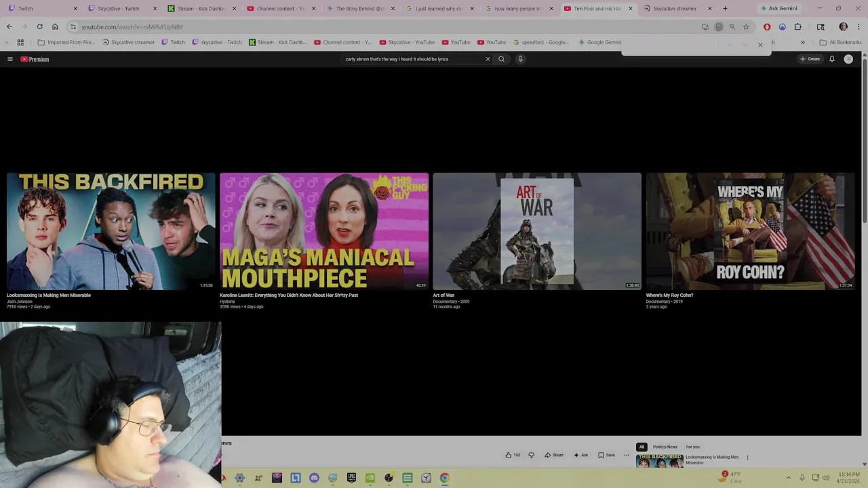This screenshot has height=488, width=868.
Task: Open YouTube notifications bell
Action: 832,59
